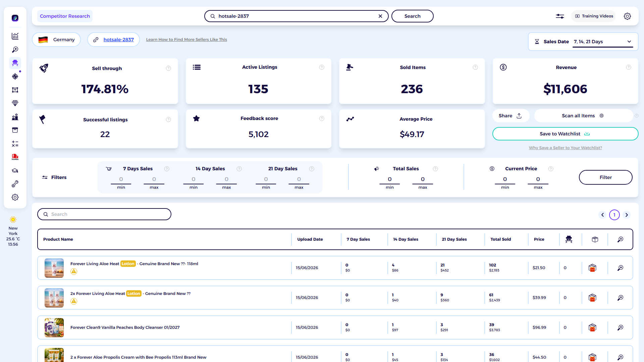
Task: Sort by competitor spy icon column
Action: coord(569,239)
